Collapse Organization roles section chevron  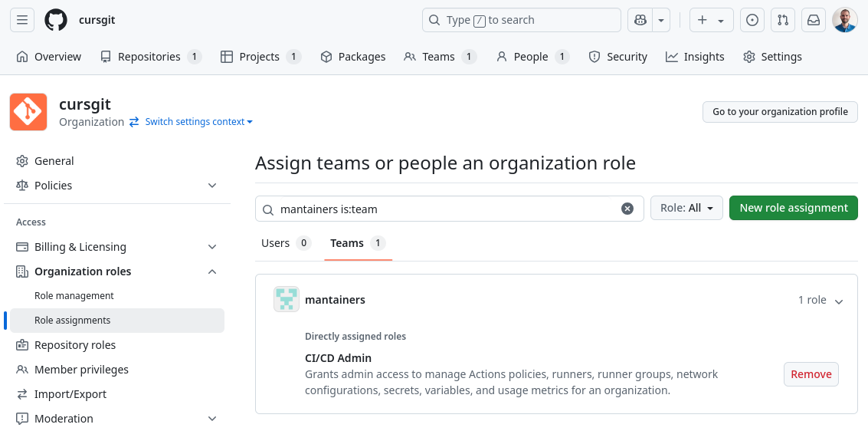pos(212,271)
